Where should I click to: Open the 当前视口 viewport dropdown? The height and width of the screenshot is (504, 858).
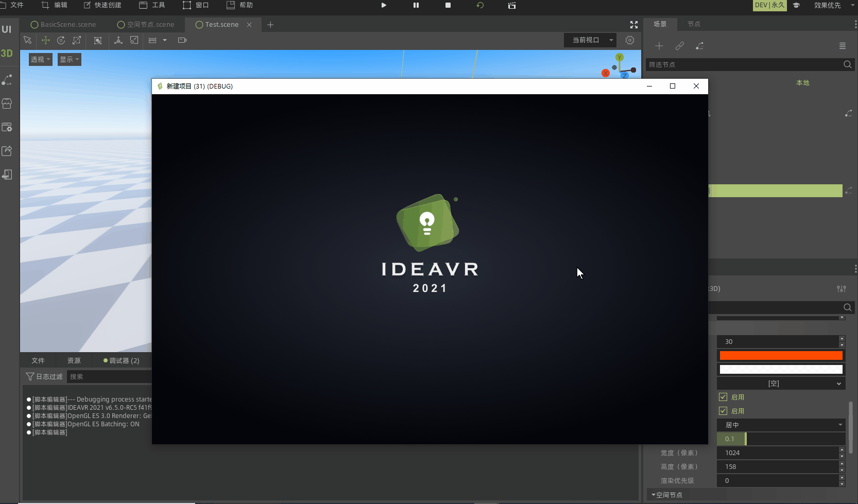[591, 40]
